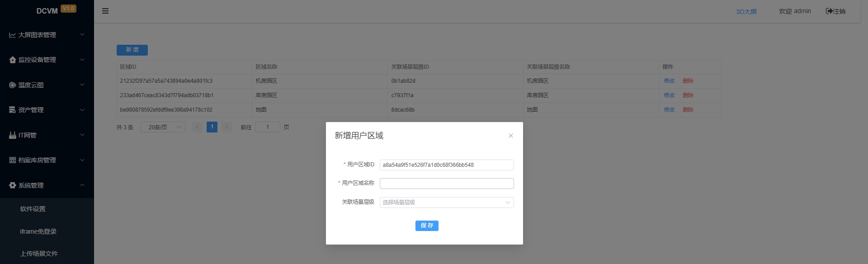Click the 前往 page number input
This screenshot has width=868, height=264.
pyautogui.click(x=268, y=127)
